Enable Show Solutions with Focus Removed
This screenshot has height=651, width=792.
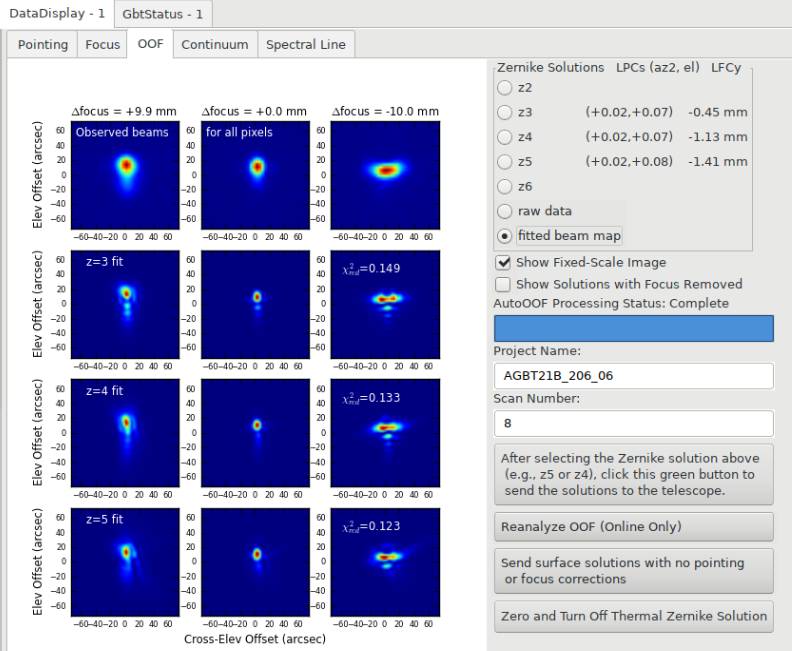point(503,284)
